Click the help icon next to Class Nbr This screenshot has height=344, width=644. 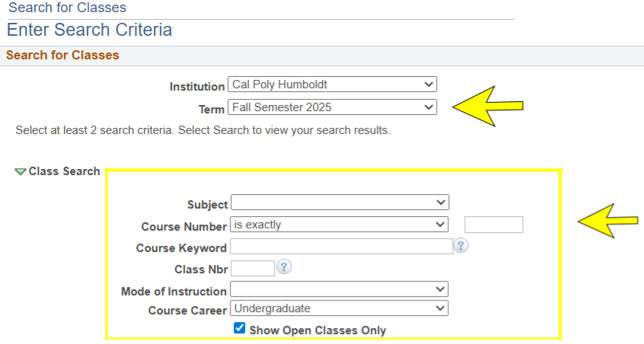click(x=284, y=267)
